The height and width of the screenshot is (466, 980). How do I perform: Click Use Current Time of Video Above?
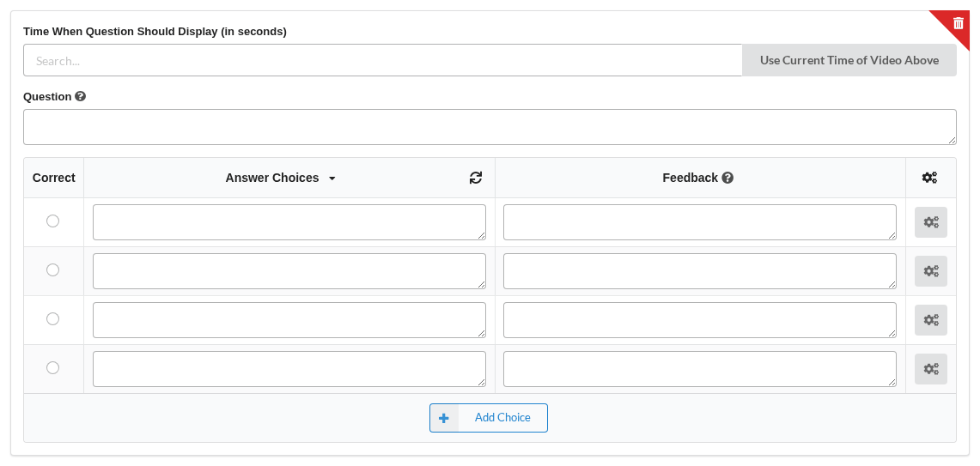[849, 60]
